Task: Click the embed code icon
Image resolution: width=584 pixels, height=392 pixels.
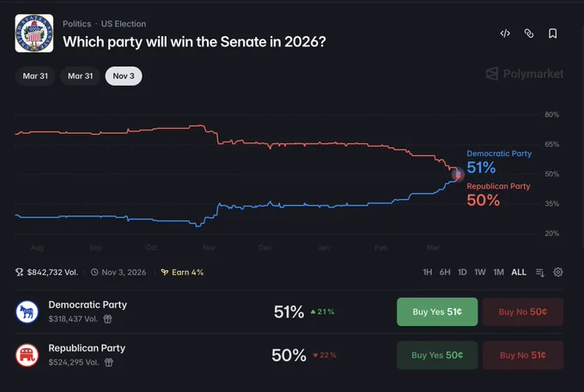Action: [505, 33]
